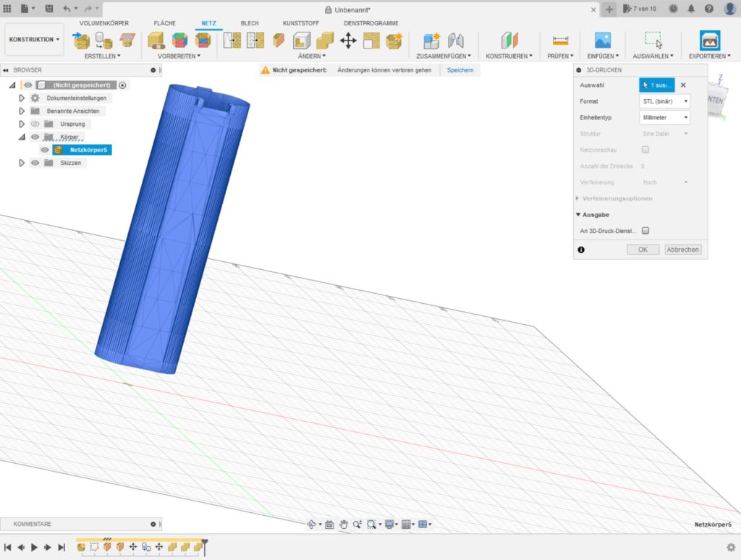Select the Repair mesh tool icon
The width and height of the screenshot is (741, 560).
156,41
